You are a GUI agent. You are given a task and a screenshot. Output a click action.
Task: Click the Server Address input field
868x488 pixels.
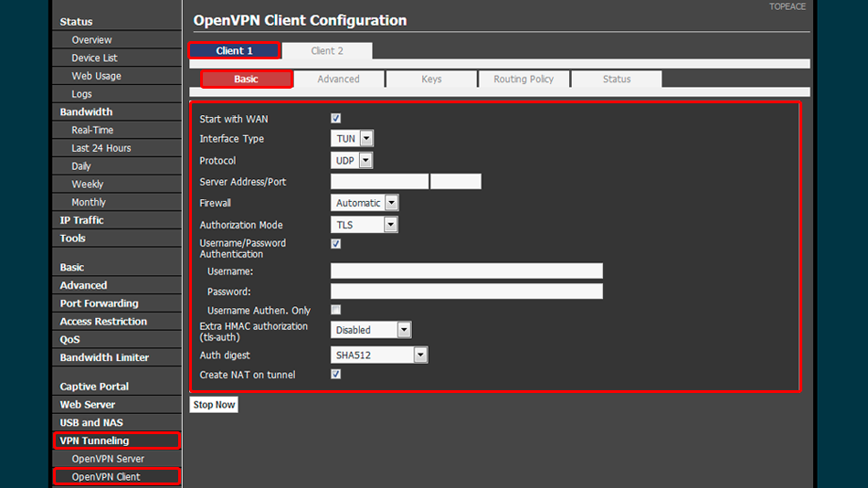pos(379,182)
